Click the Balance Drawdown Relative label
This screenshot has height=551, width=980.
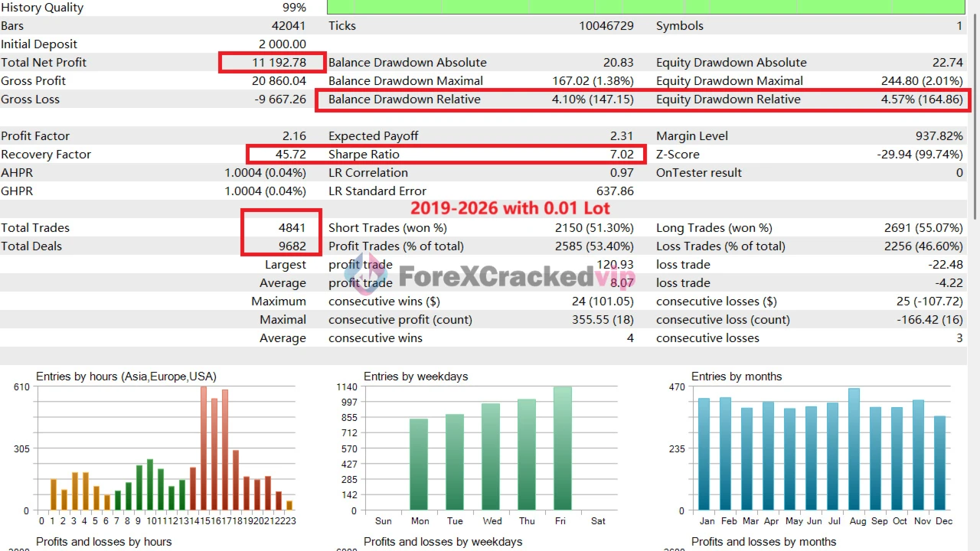coord(404,99)
